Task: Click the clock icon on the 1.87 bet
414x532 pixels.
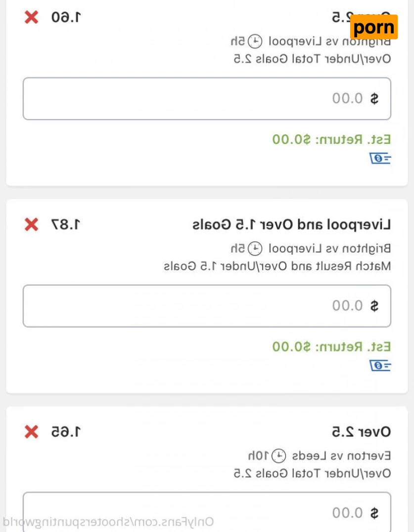Action: tap(254, 248)
